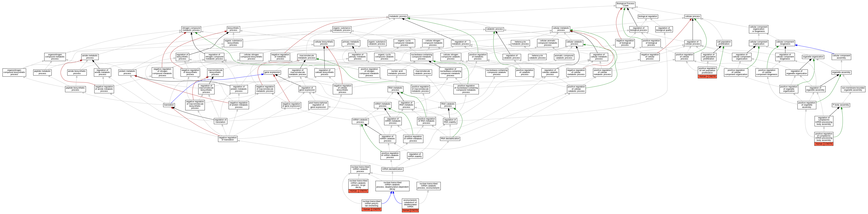
Task: Click CNOT6 cell under no-go decay node
Action: (363, 191)
